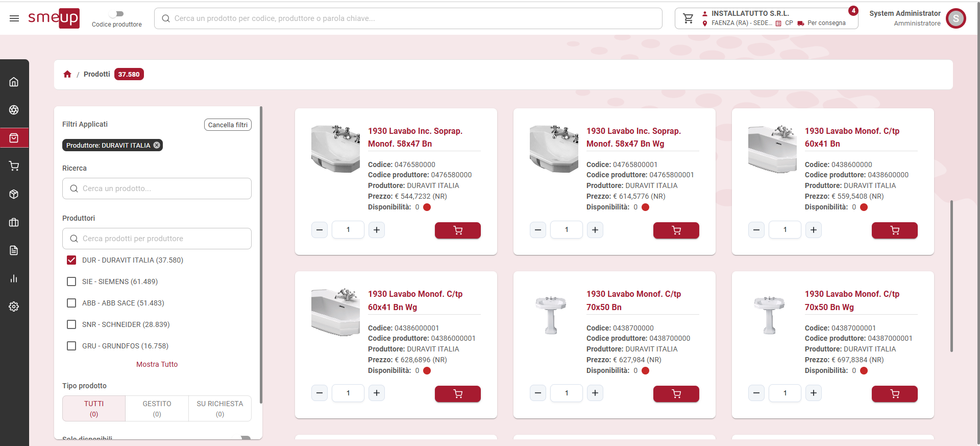Click the smeup logo

(54, 18)
